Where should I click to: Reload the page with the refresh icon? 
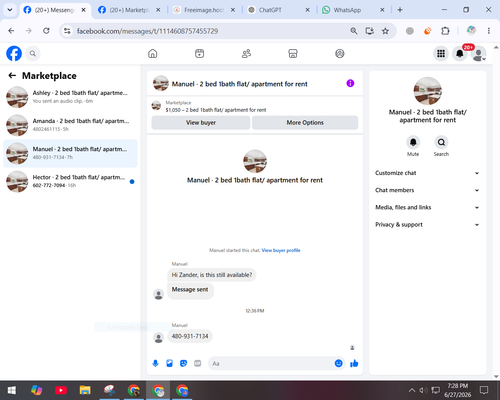click(46, 31)
